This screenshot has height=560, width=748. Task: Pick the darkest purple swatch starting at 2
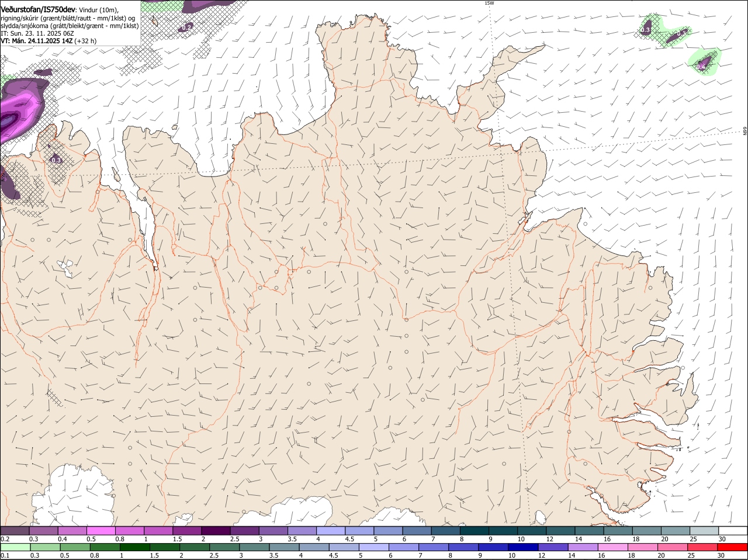click(x=216, y=530)
